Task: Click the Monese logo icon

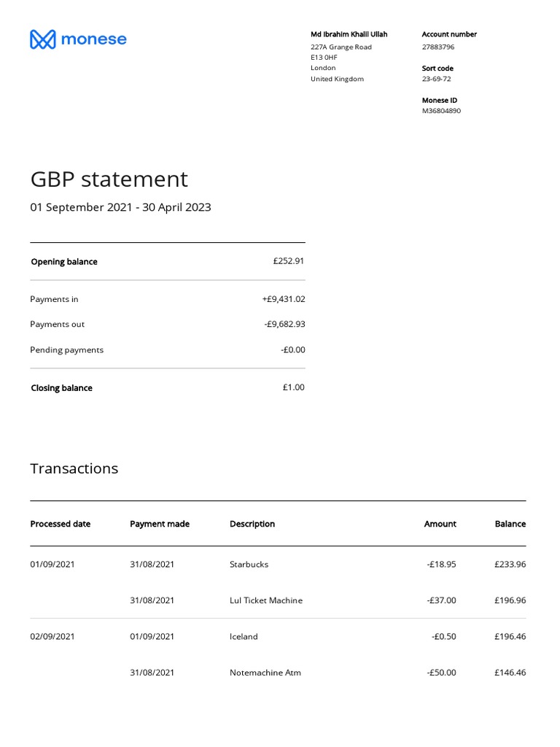Action: pos(42,39)
